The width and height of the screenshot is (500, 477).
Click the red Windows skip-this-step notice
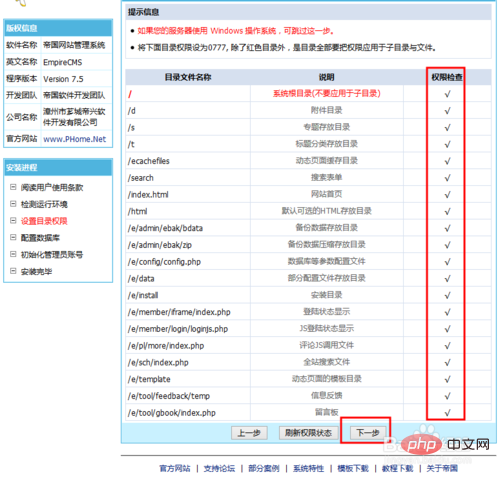click(236, 31)
